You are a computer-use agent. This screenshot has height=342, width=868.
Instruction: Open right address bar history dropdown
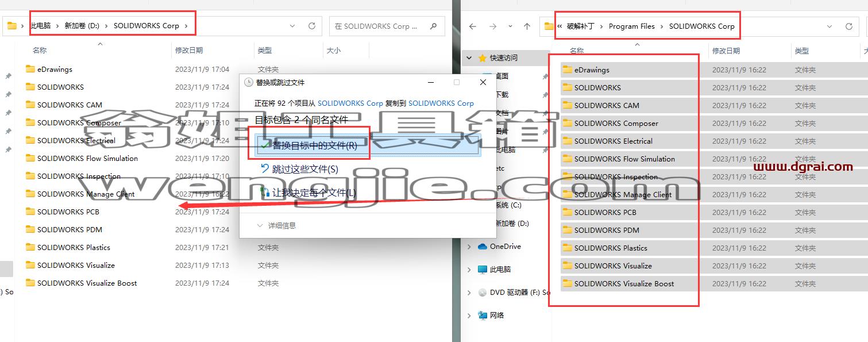(830, 26)
